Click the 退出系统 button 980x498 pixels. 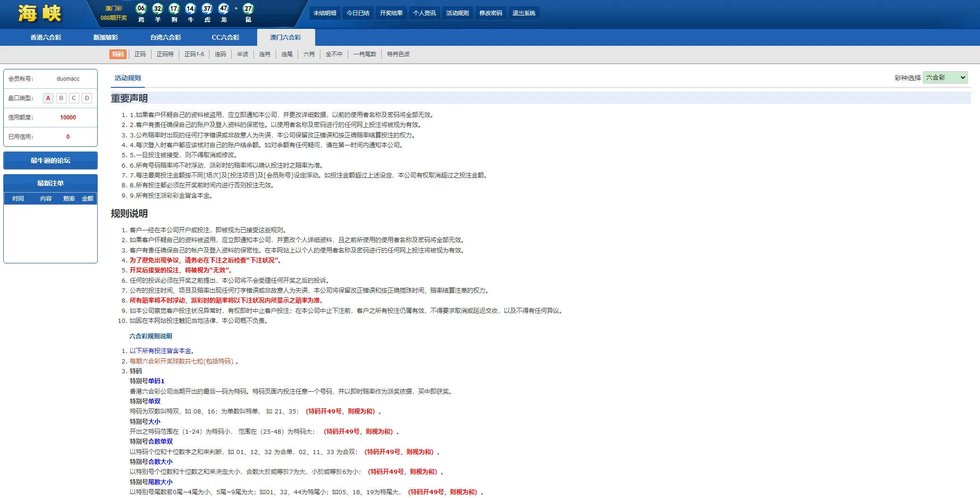tap(524, 13)
